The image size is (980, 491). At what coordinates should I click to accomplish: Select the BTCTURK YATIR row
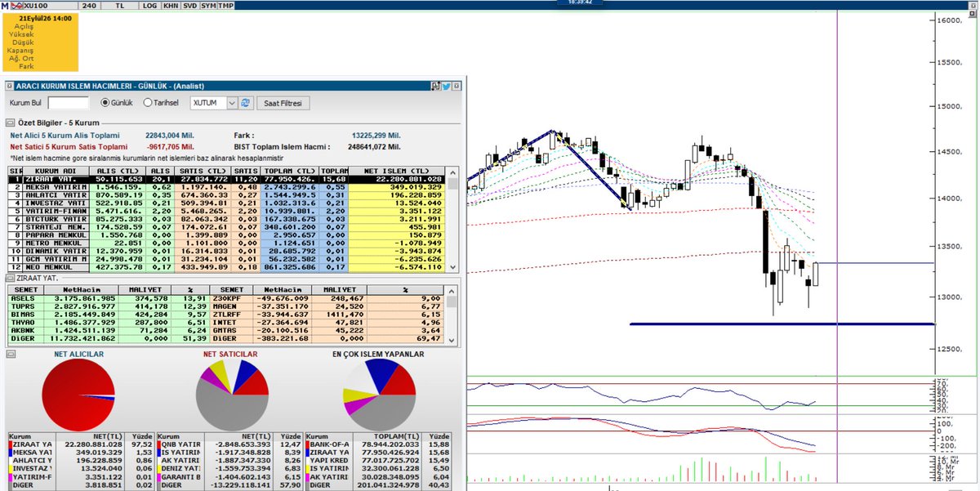(226, 221)
